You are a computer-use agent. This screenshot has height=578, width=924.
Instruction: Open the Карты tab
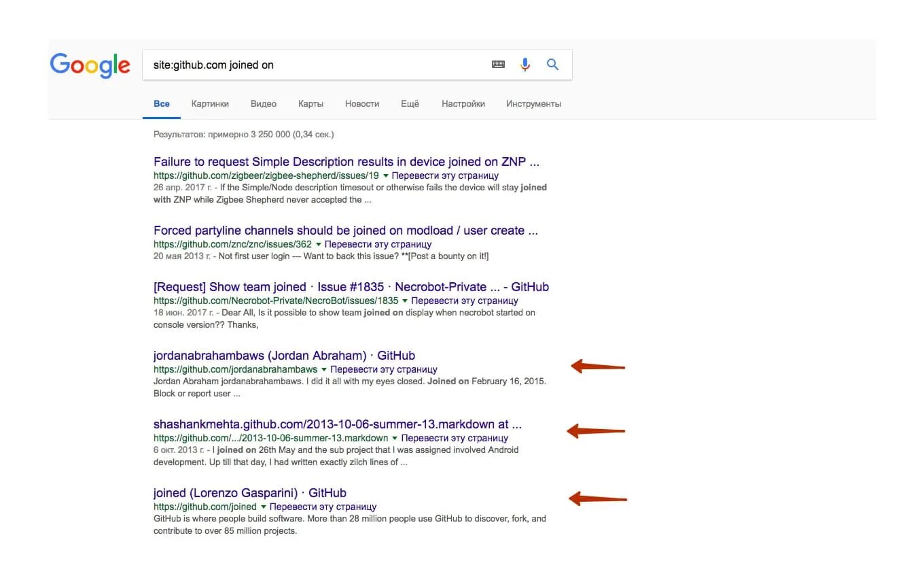[x=310, y=104]
